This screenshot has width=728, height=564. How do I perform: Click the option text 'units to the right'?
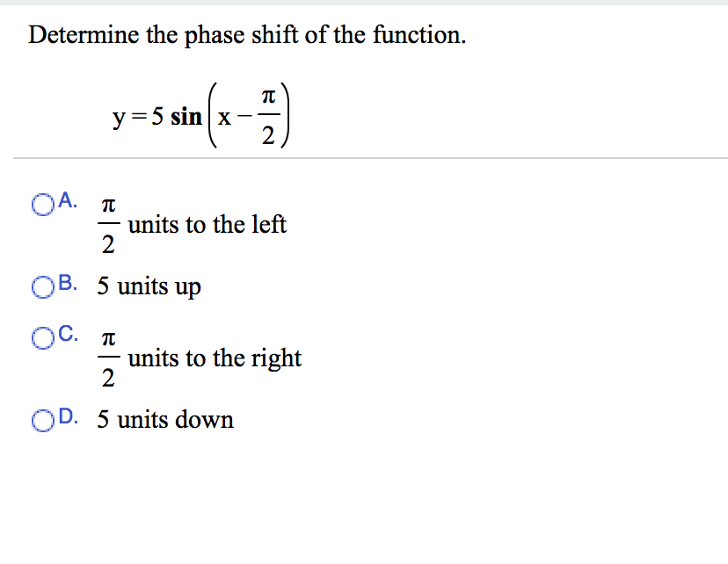tap(215, 358)
